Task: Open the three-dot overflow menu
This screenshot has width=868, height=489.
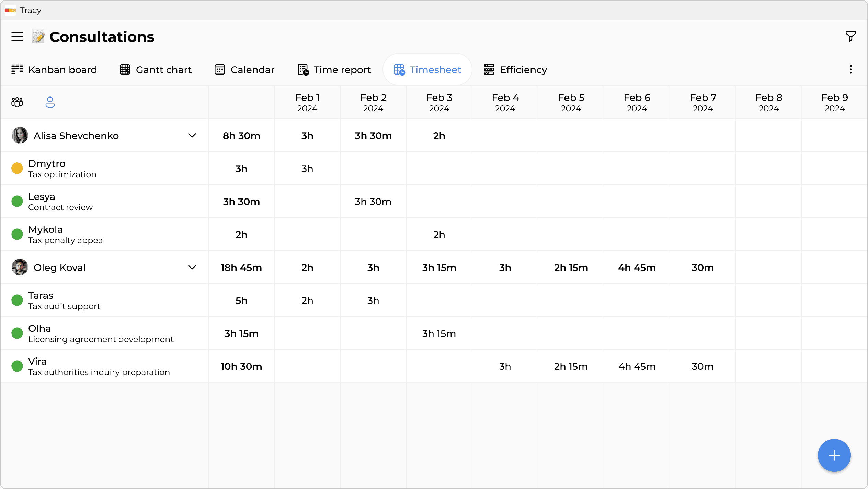Action: tap(851, 69)
